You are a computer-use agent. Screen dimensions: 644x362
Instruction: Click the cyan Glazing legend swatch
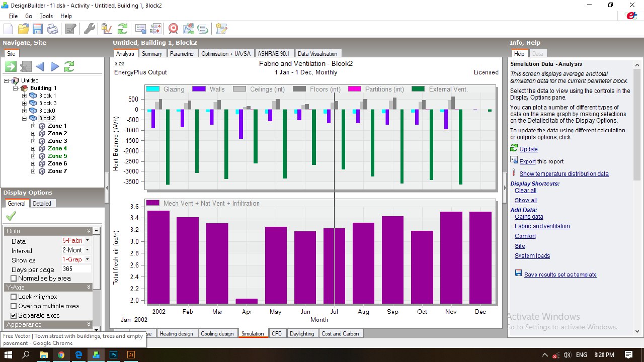pyautogui.click(x=152, y=89)
